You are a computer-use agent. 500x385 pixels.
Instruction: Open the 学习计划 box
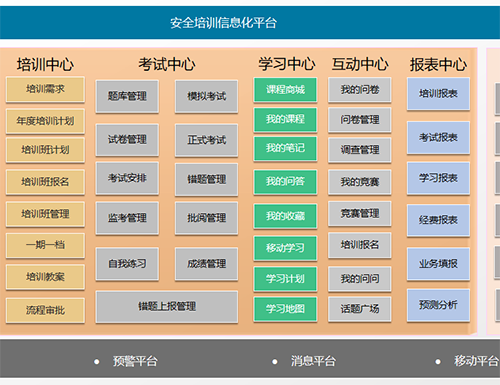click(x=285, y=279)
